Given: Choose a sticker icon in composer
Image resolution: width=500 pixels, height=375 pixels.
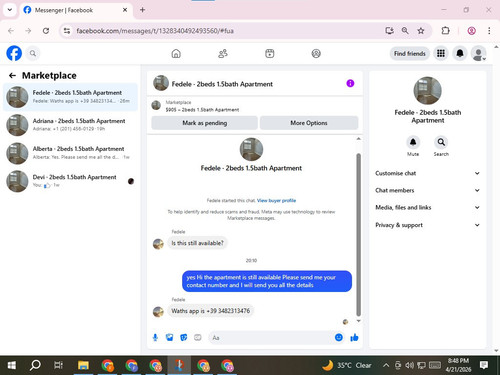Looking at the screenshot, I should pos(184,338).
